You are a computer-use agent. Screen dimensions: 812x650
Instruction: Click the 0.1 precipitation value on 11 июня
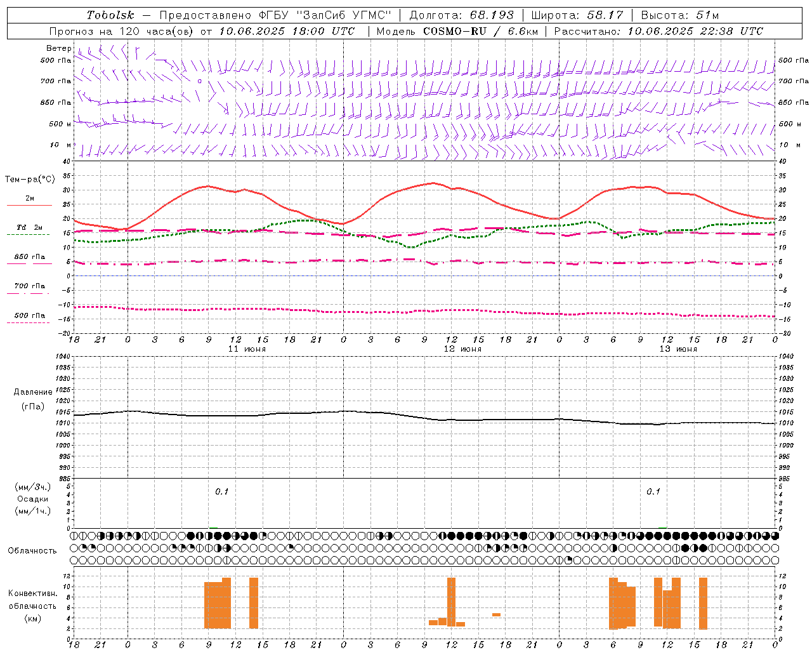tap(221, 492)
